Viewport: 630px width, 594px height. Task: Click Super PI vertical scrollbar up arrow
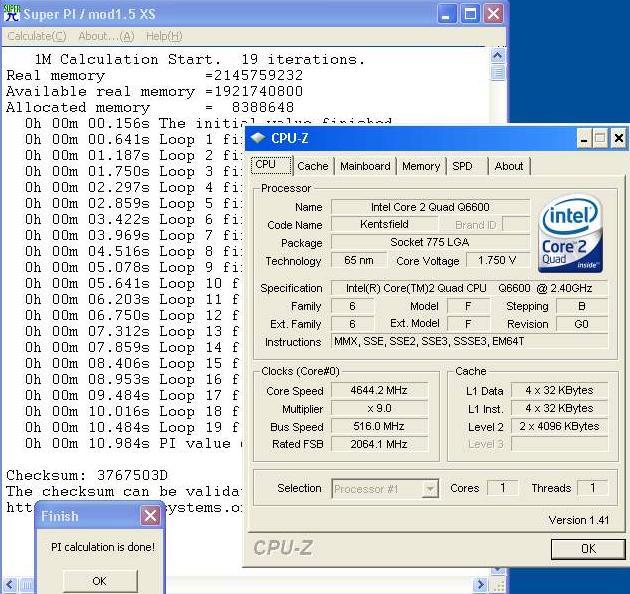coord(498,55)
